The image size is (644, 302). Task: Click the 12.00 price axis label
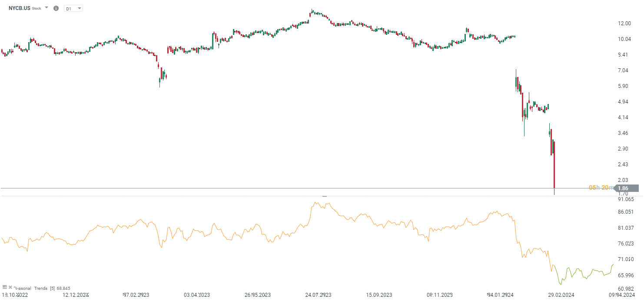[x=625, y=23]
